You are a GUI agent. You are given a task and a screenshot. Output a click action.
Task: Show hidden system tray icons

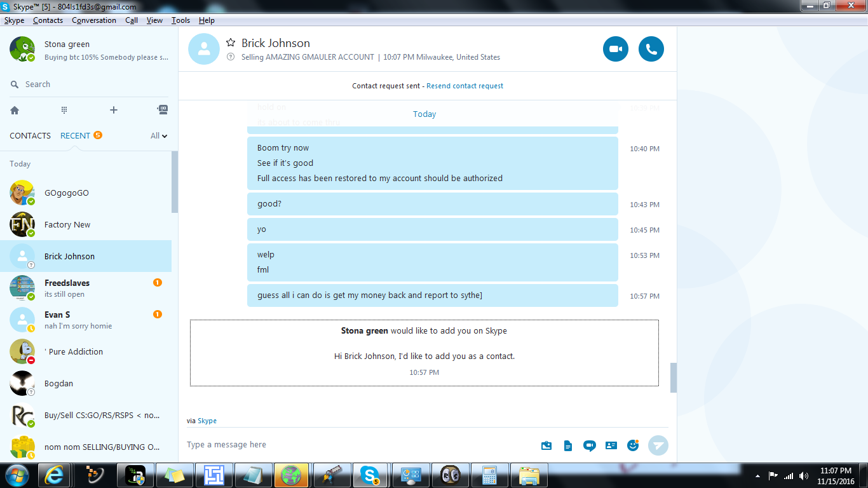click(757, 476)
